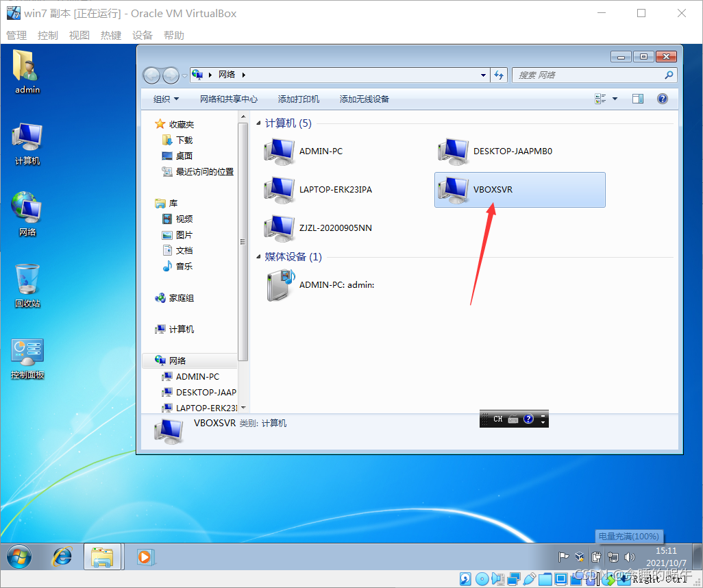Click VirtualBox shared folders status icon
The height and width of the screenshot is (588, 703).
(x=545, y=579)
